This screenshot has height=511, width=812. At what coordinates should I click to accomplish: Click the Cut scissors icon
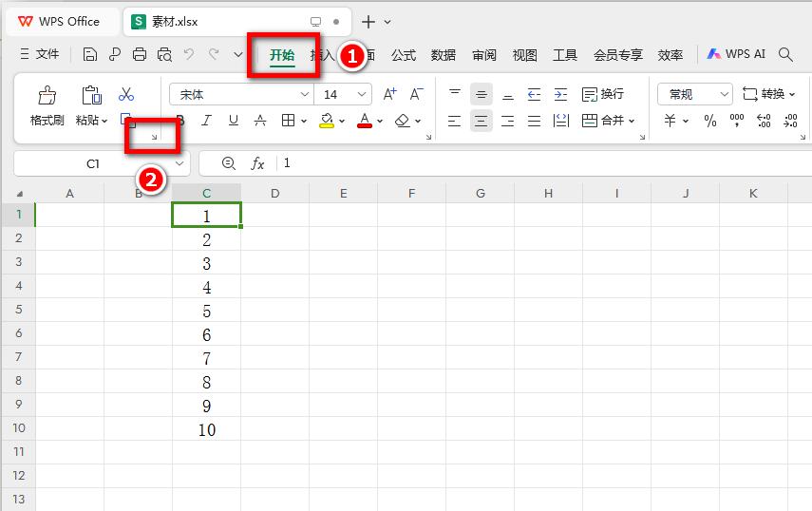coord(126,94)
